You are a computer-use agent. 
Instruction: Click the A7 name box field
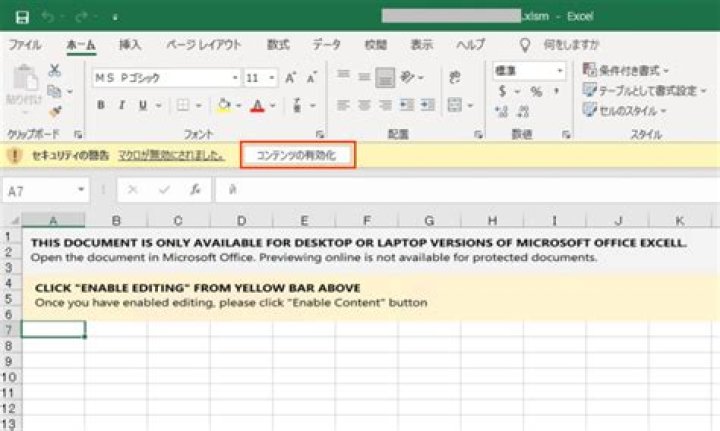tap(45, 190)
